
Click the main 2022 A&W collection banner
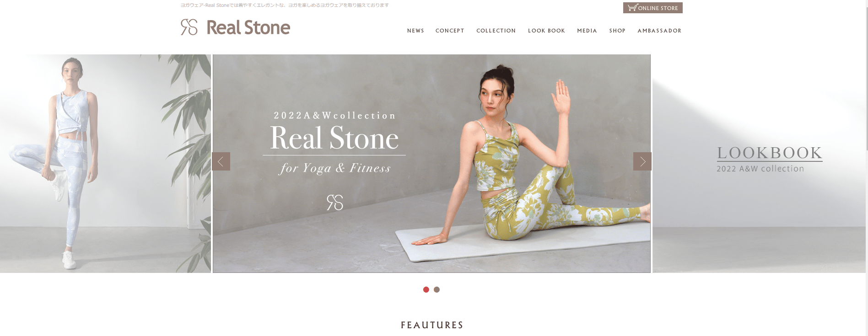click(x=431, y=164)
